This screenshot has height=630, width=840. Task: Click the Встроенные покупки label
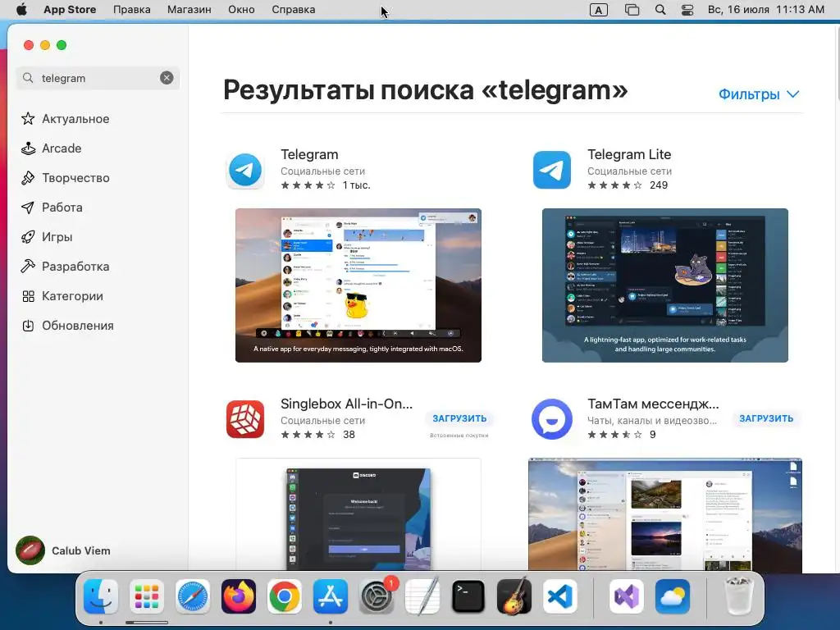459,436
